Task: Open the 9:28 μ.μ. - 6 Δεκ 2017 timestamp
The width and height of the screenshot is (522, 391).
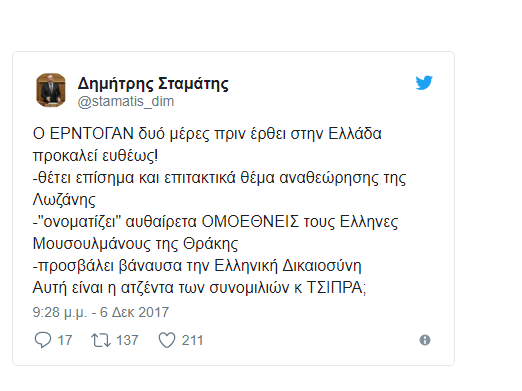Action: pos(101,312)
